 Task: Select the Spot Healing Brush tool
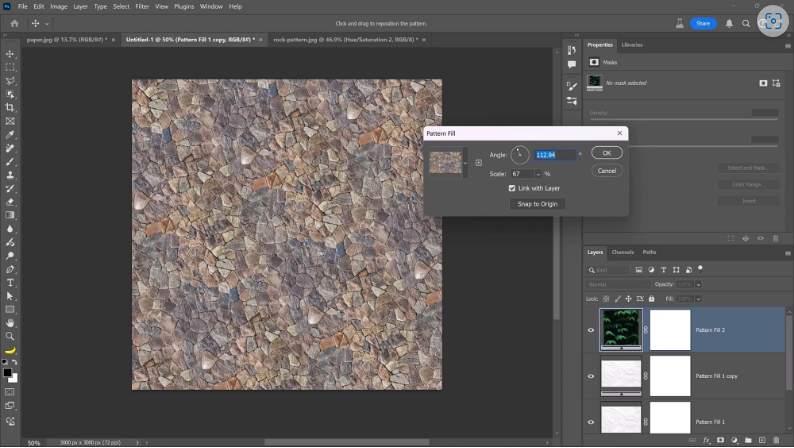[10, 148]
